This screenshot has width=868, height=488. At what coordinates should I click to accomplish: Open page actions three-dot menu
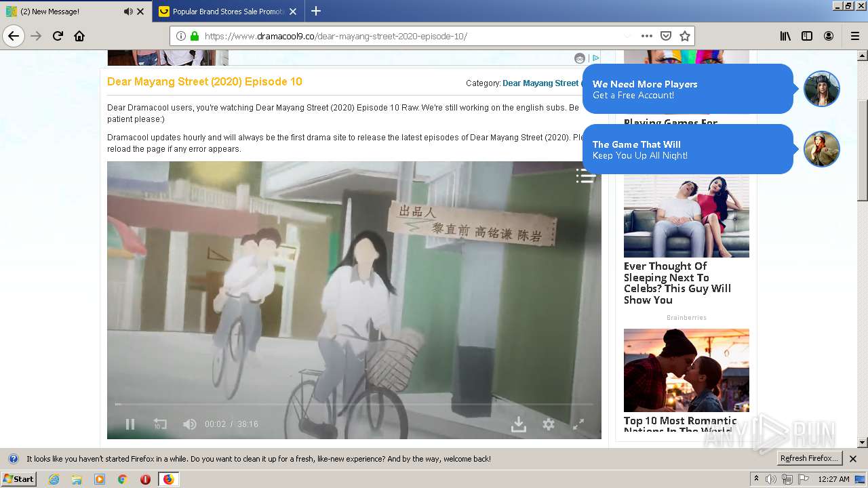pyautogui.click(x=647, y=36)
